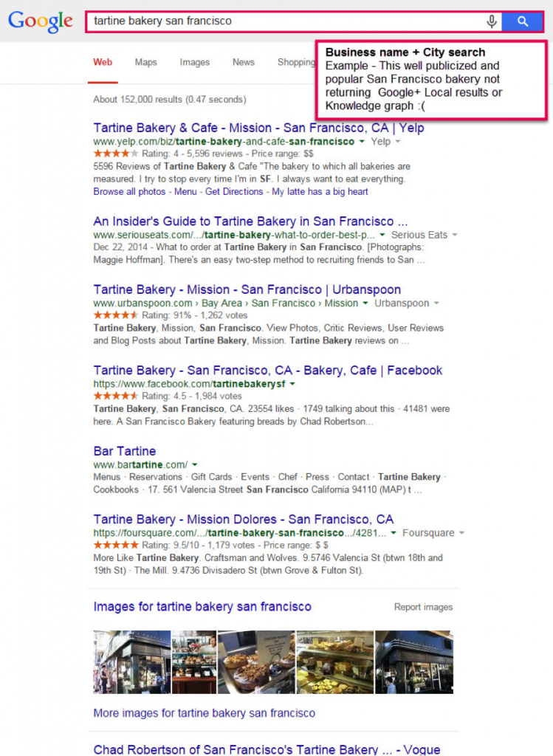The width and height of the screenshot is (553, 756).
Task: Open the Bar Tartine result
Action: pyautogui.click(x=125, y=451)
